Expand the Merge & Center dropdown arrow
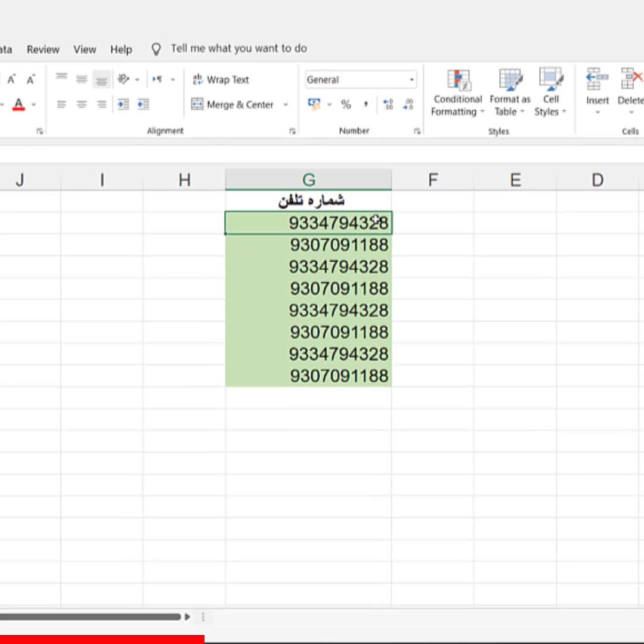 286,105
